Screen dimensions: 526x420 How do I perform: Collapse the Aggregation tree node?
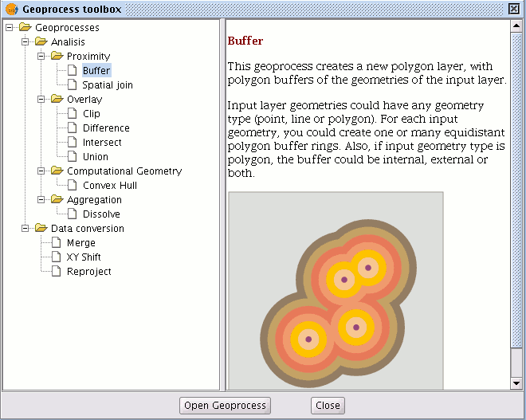[41, 200]
